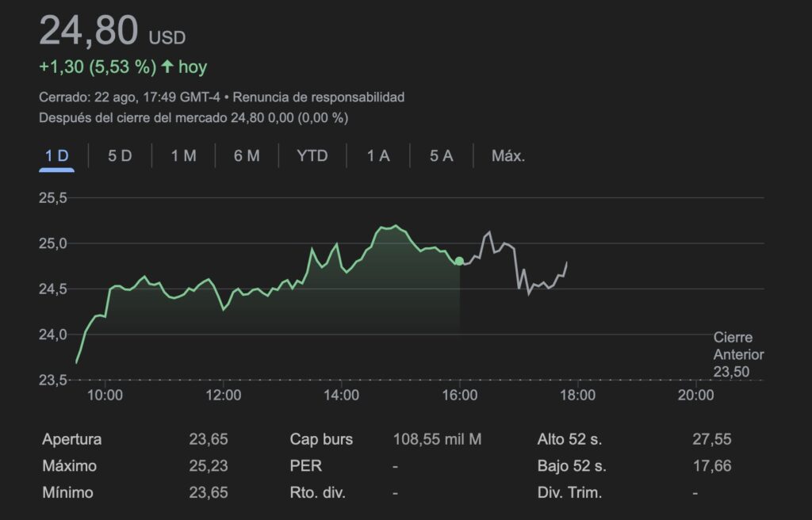Click the 27,55 value
The height and width of the screenshot is (520, 812).
click(x=712, y=439)
